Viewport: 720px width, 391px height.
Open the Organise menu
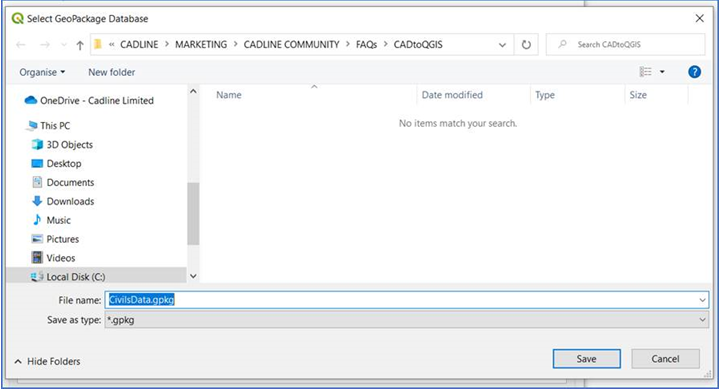click(x=42, y=73)
